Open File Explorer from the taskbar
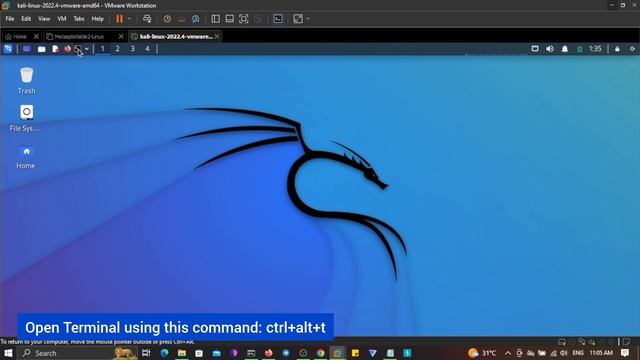640x360 pixels. click(x=182, y=353)
